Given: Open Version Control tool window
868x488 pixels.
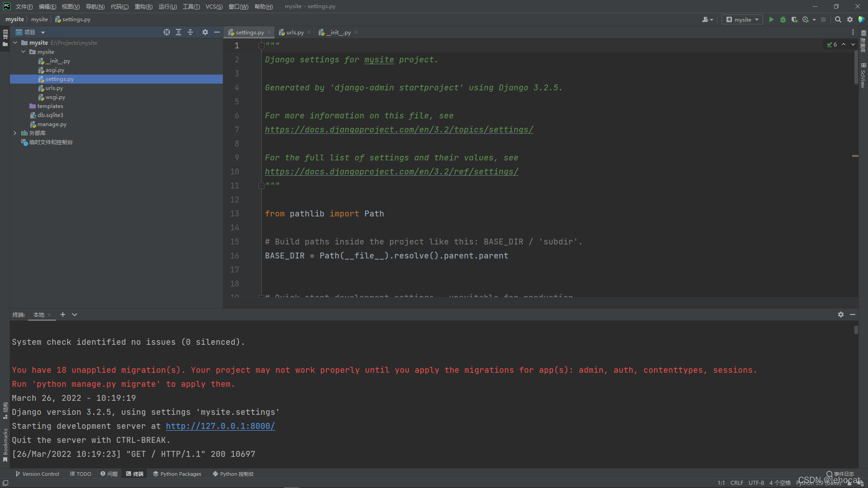Looking at the screenshot, I should 37,474.
